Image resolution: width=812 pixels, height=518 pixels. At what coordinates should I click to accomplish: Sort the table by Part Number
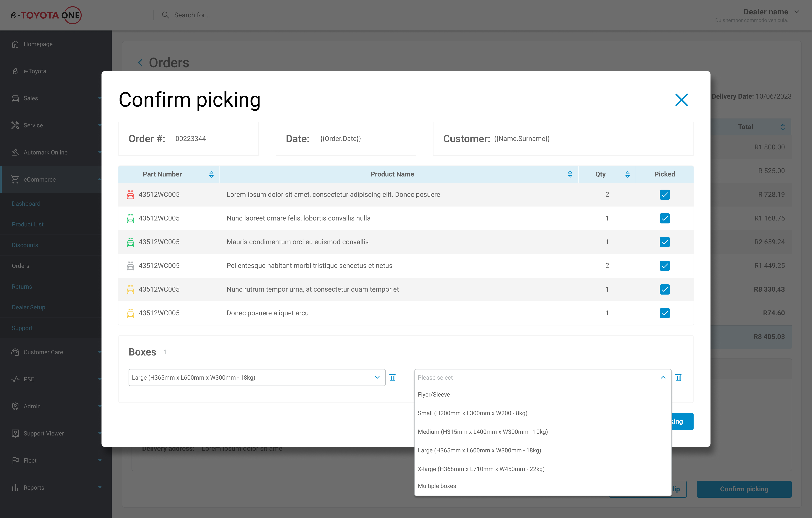(211, 174)
